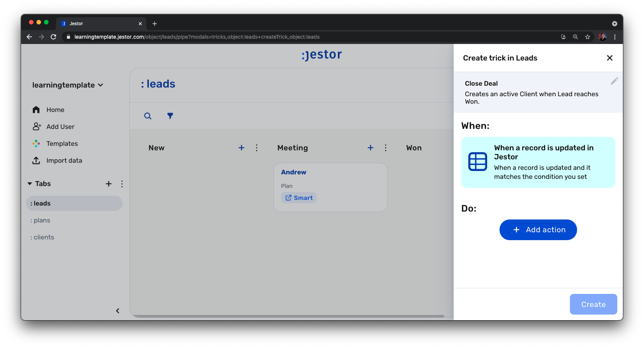Open a new browser tab
Screen dimensions: 644x348
tap(155, 24)
